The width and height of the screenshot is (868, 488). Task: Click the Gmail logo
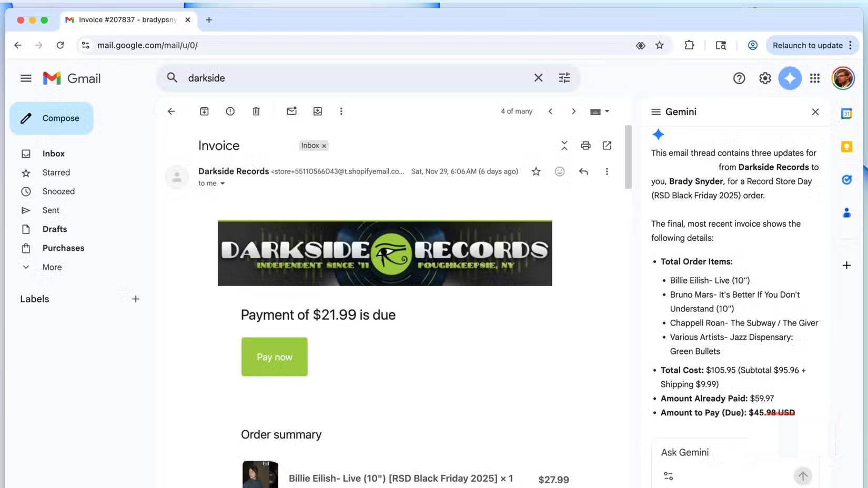(x=72, y=78)
